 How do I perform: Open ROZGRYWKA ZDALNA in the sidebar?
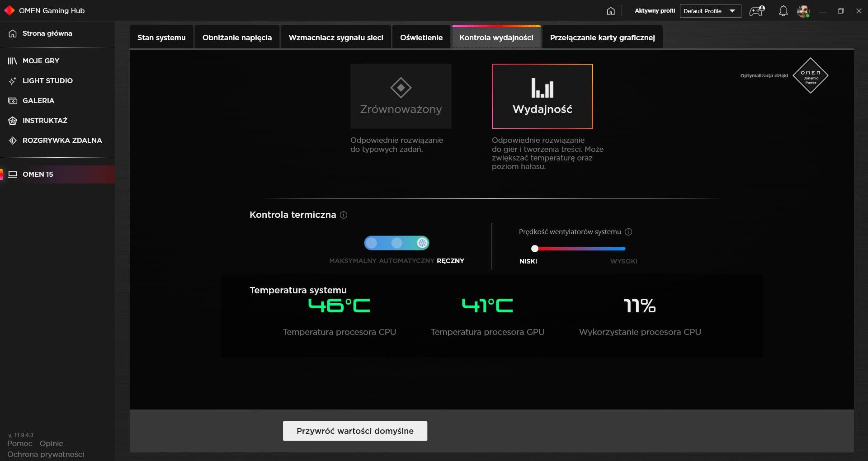pos(57,140)
